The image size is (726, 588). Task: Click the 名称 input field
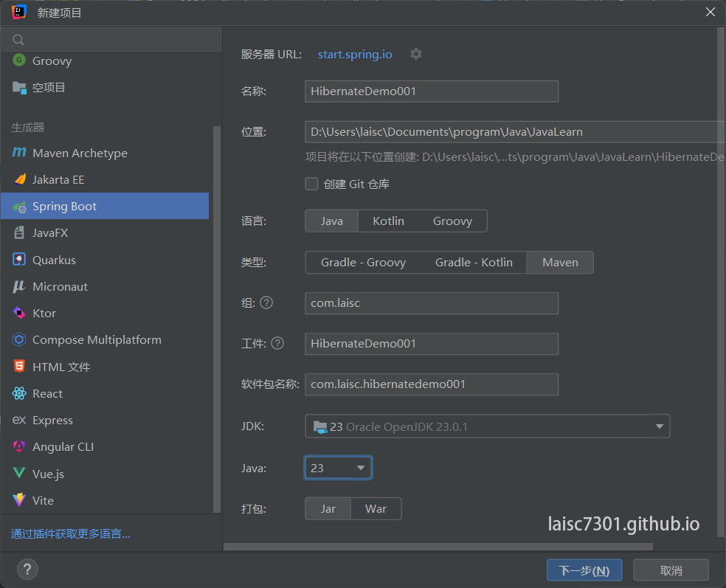coord(432,91)
